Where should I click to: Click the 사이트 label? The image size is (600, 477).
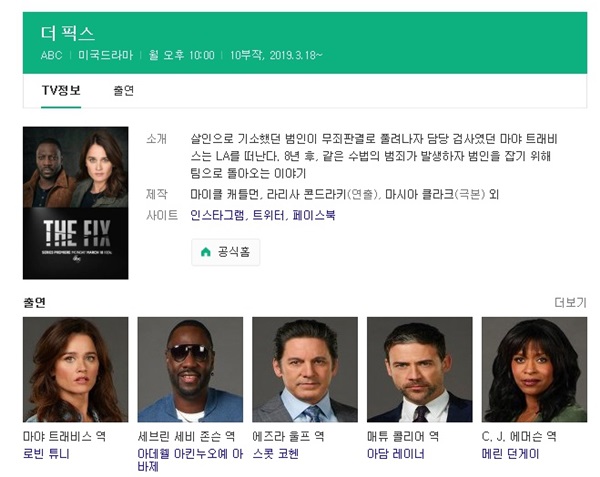162,215
